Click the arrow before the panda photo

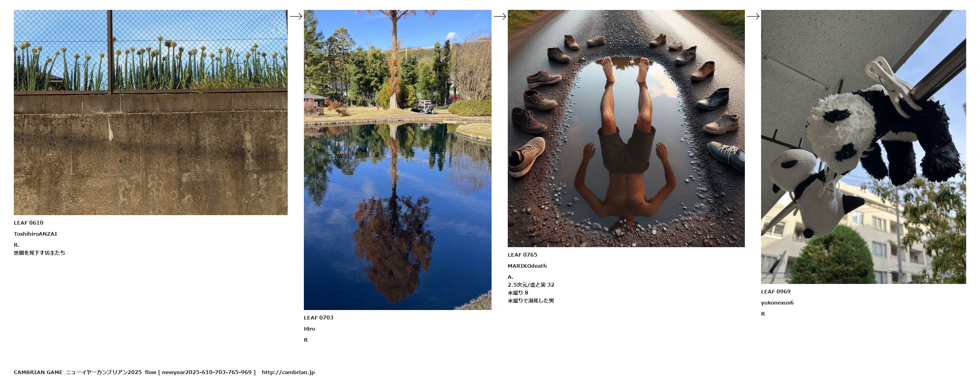[x=753, y=16]
